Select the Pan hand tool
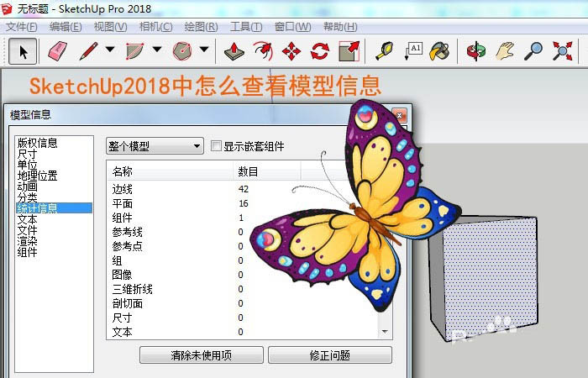The image size is (588, 378). 505,51
